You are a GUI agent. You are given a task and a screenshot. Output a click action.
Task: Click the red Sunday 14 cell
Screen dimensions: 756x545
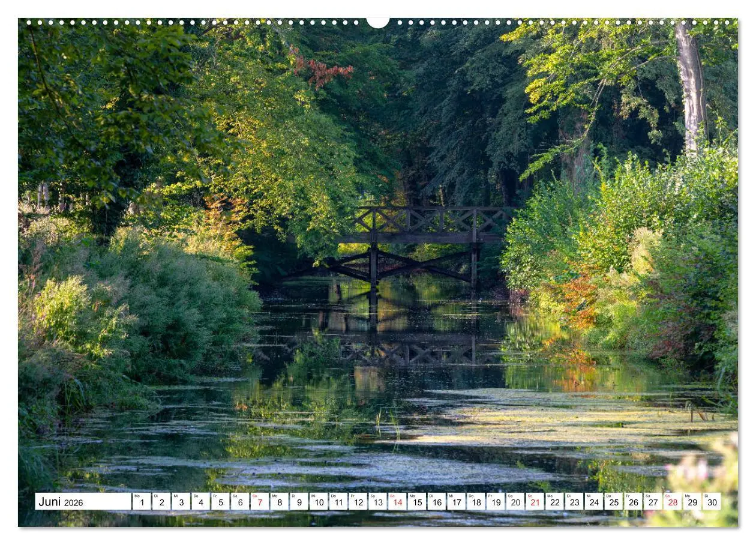click(x=397, y=502)
